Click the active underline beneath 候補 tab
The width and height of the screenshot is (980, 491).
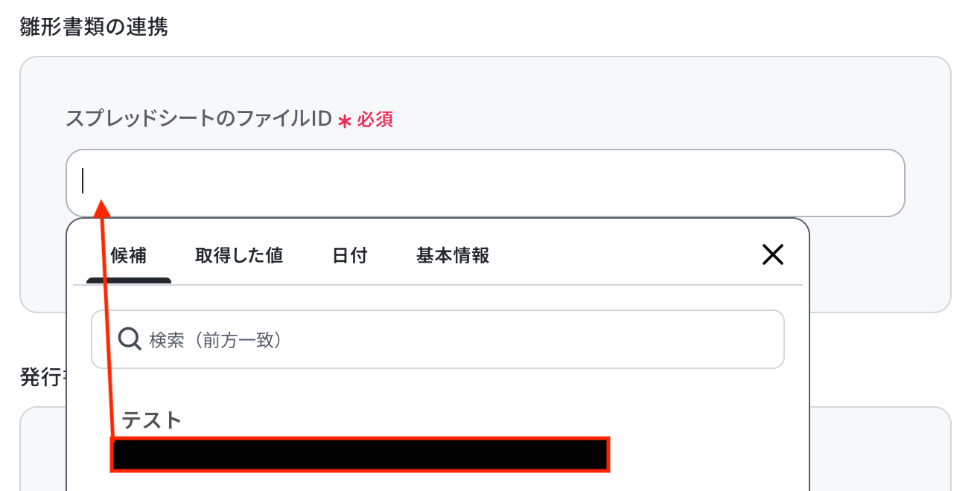[x=129, y=280]
